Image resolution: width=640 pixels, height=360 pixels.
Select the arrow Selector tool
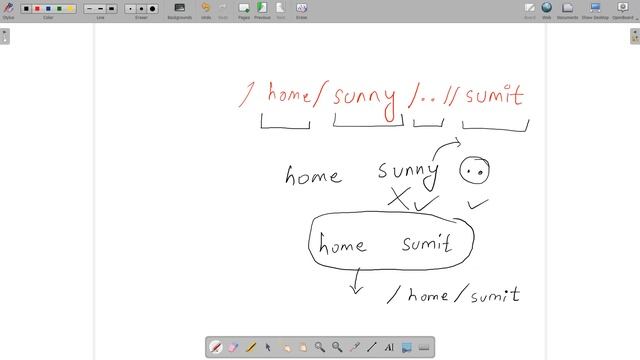pyautogui.click(x=268, y=347)
